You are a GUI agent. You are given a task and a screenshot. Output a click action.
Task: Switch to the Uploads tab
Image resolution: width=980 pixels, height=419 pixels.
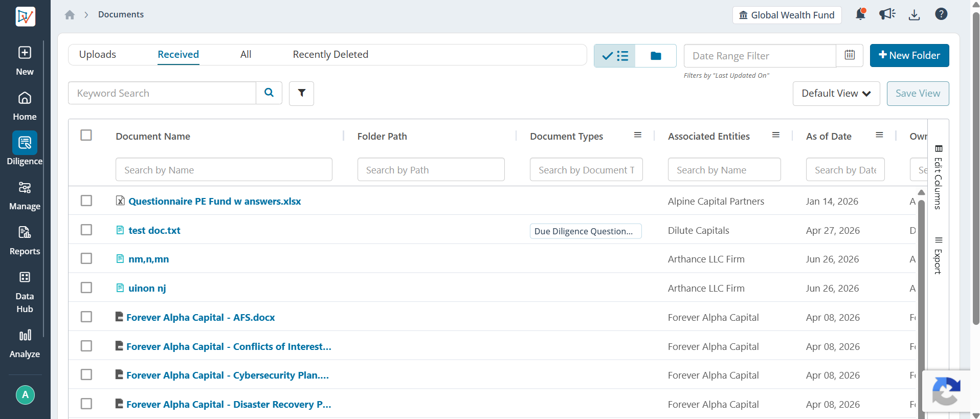pyautogui.click(x=98, y=54)
